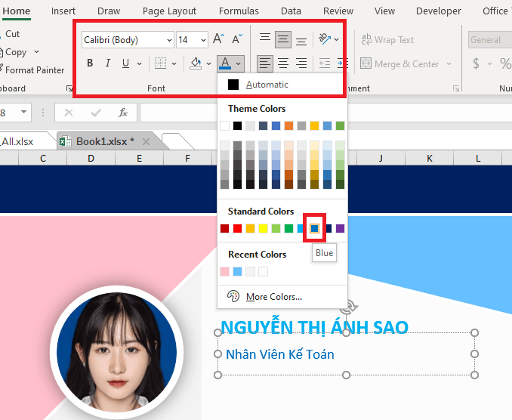Open the Page Layout ribbon tab
The height and width of the screenshot is (420, 512).
[x=169, y=11]
